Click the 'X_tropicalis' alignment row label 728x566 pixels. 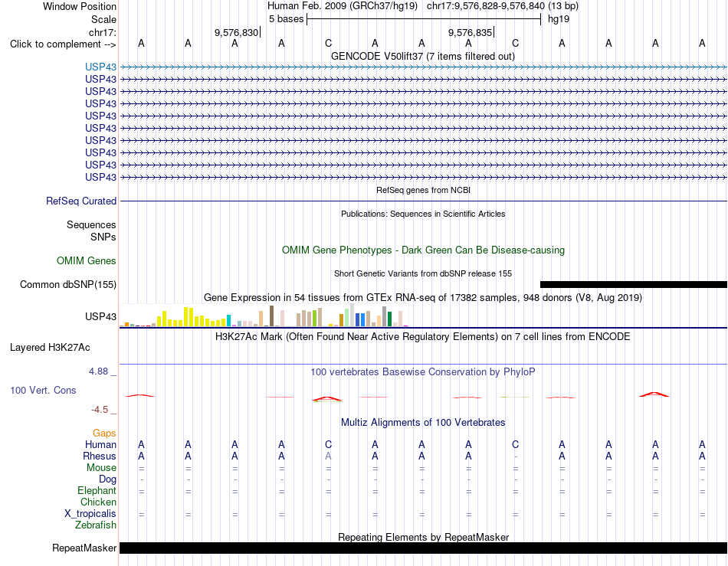click(90, 514)
